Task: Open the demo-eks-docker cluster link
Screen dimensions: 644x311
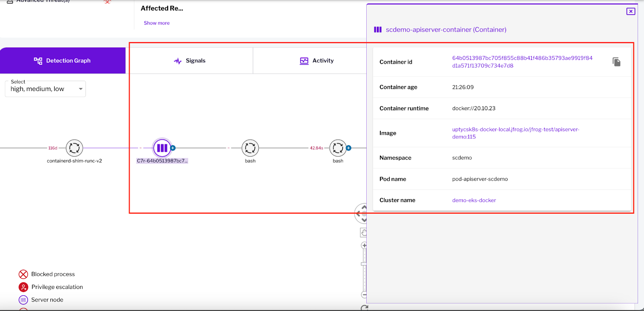Action: coord(474,200)
